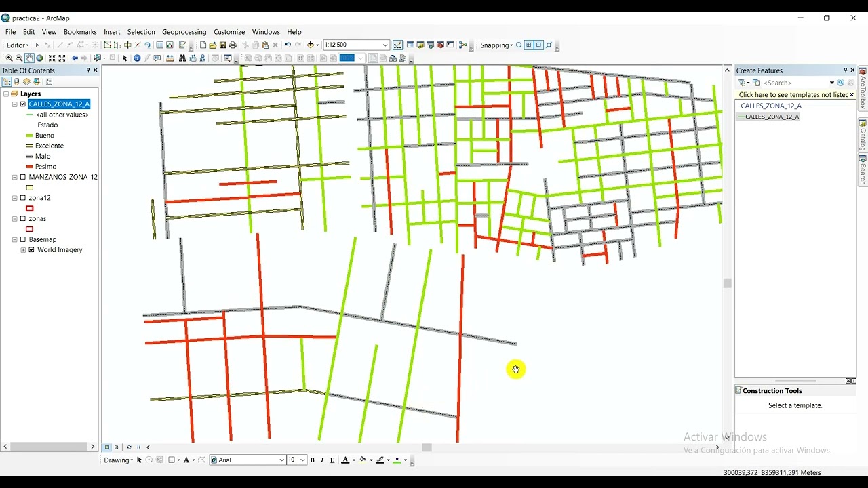Click the Bueno green line symbol
The height and width of the screenshot is (488, 868).
(29, 136)
